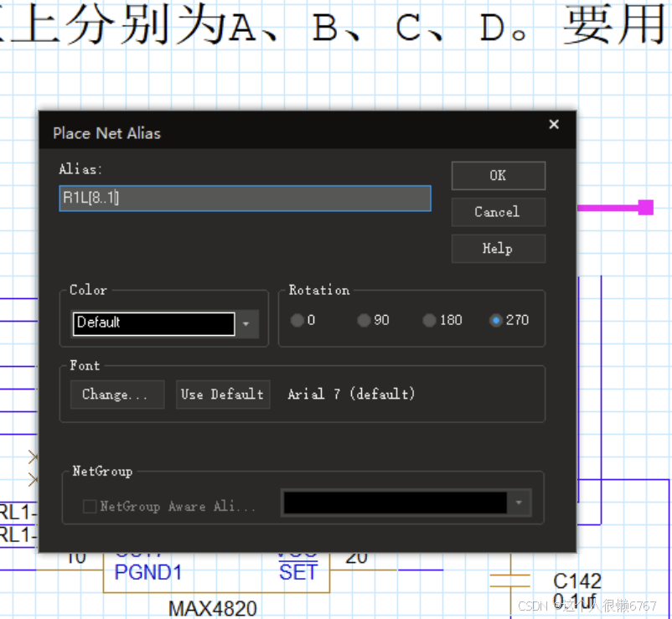Click the Default color swatch box

154,324
